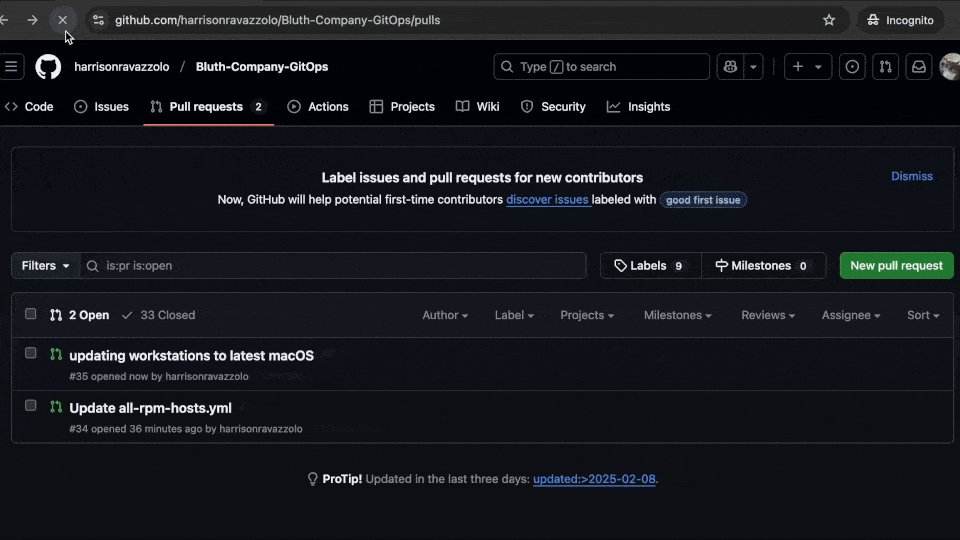The image size is (960, 540).
Task: Expand the Projects filter dropdown
Action: (587, 315)
